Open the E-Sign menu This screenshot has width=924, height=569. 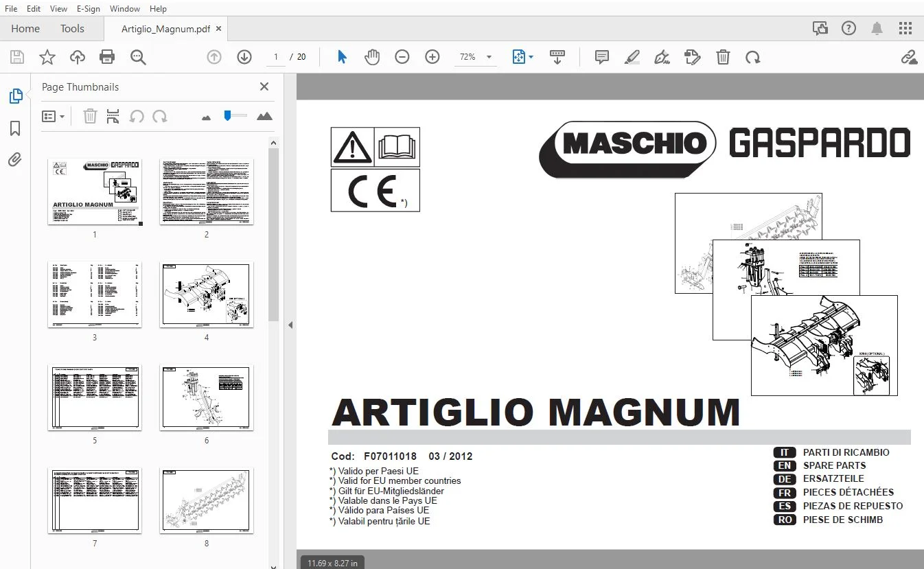[88, 9]
